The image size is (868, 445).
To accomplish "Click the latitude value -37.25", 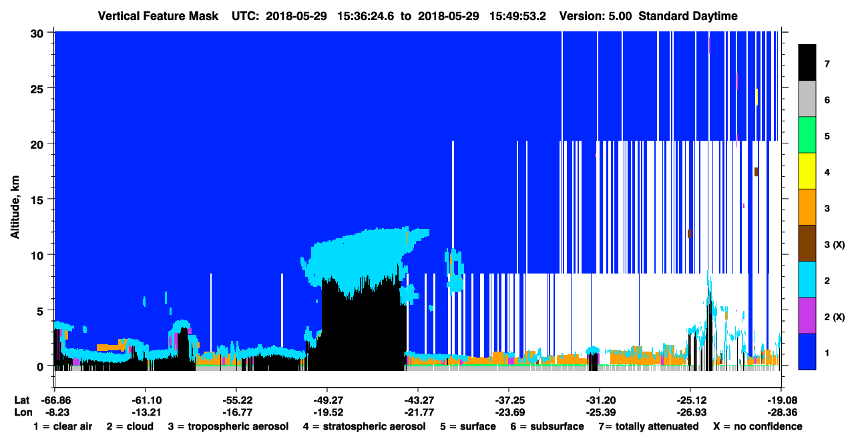I will point(508,400).
